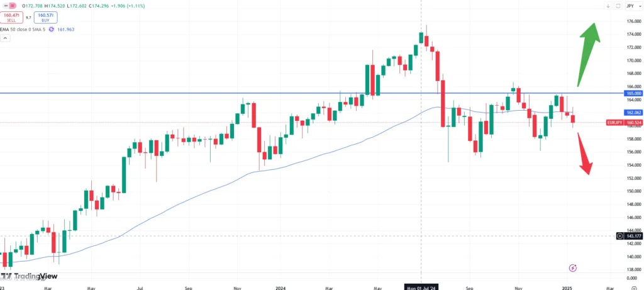644x290 pixels.
Task: Click the BUY 160.57 button
Action: pyautogui.click(x=45, y=18)
